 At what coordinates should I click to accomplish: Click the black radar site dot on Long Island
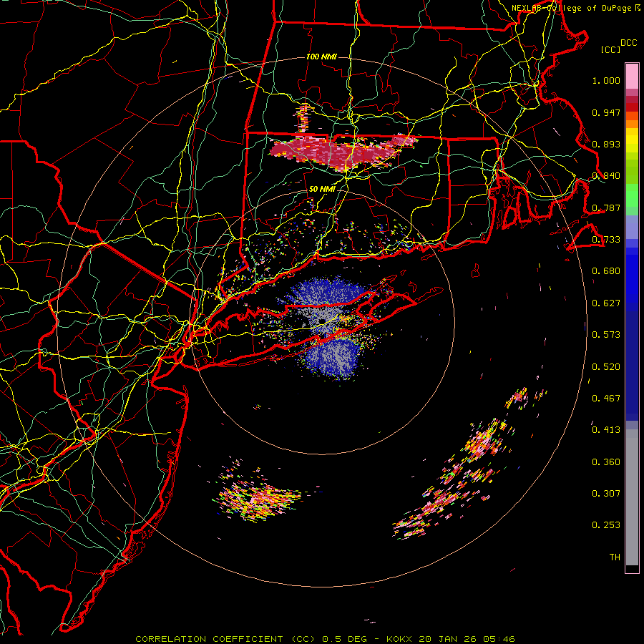pyautogui.click(x=322, y=321)
